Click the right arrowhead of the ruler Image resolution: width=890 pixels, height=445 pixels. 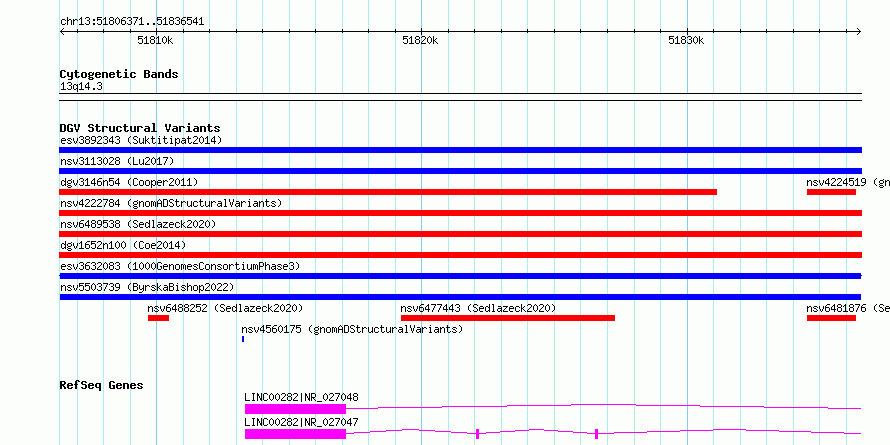coord(858,32)
